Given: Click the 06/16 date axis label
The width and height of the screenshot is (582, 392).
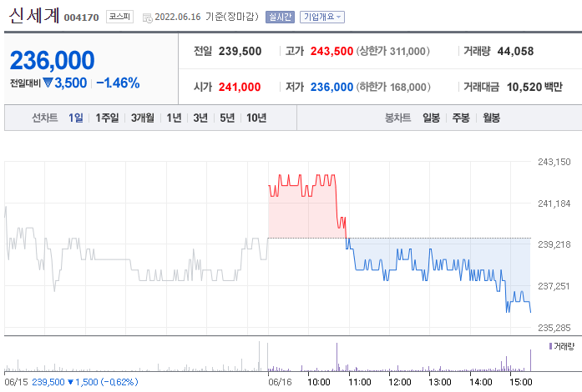Looking at the screenshot, I should point(280,382).
